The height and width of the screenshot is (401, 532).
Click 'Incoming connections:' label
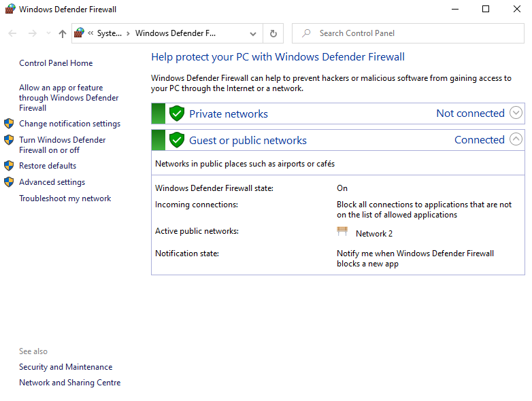pos(197,205)
